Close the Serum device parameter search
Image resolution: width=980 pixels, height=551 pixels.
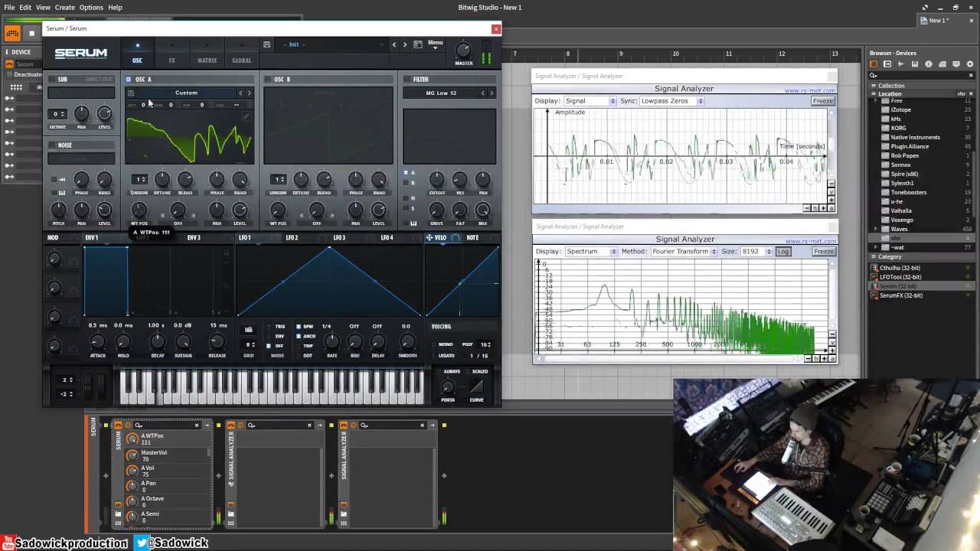click(197, 425)
